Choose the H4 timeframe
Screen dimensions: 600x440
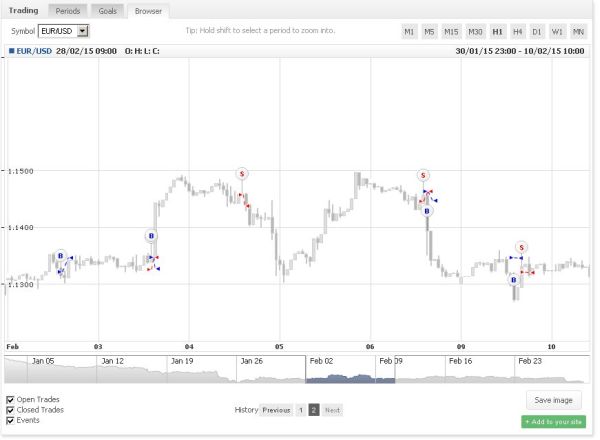point(517,31)
